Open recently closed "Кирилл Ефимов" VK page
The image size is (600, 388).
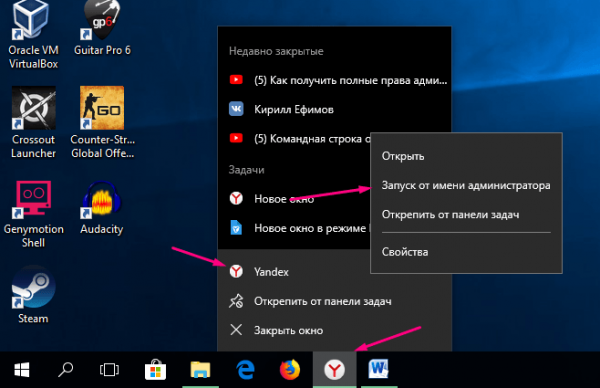334,109
